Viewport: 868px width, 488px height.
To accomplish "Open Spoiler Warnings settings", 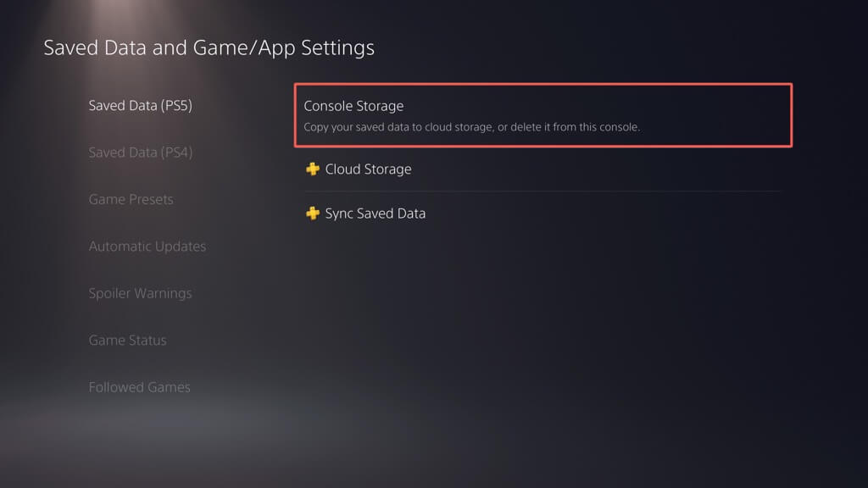I will pyautogui.click(x=140, y=294).
